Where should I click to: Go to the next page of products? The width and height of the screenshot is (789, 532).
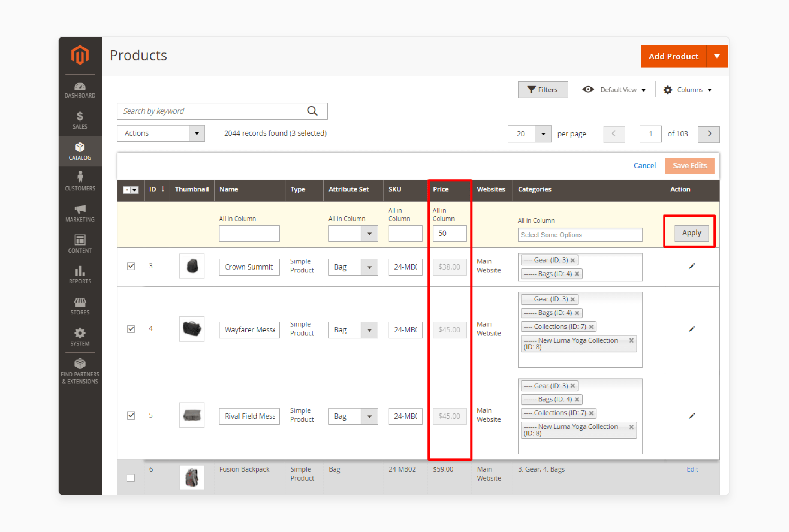click(x=709, y=134)
